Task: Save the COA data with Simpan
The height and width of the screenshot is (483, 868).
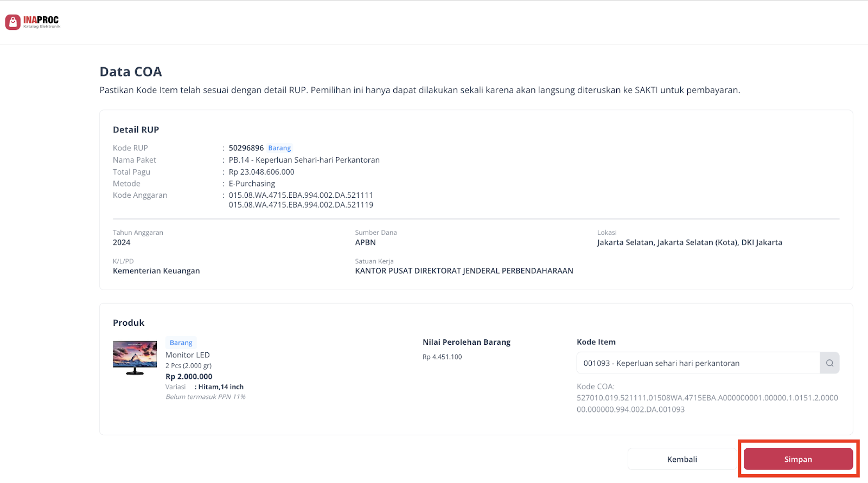Action: [x=797, y=459]
